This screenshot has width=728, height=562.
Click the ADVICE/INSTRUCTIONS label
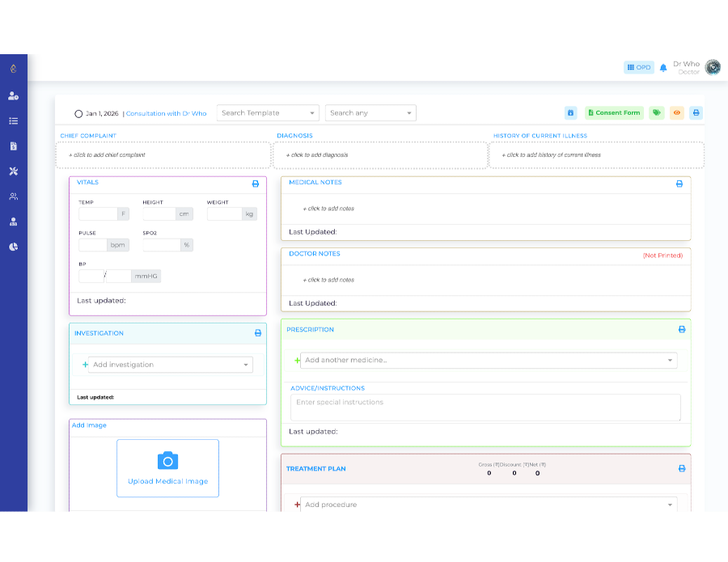pos(328,388)
